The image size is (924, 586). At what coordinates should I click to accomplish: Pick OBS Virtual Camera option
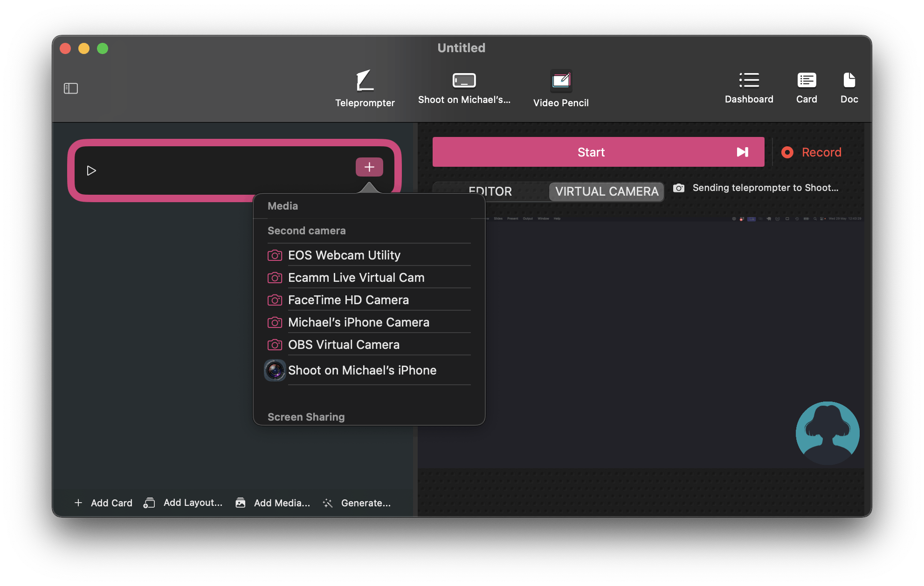pyautogui.click(x=344, y=345)
